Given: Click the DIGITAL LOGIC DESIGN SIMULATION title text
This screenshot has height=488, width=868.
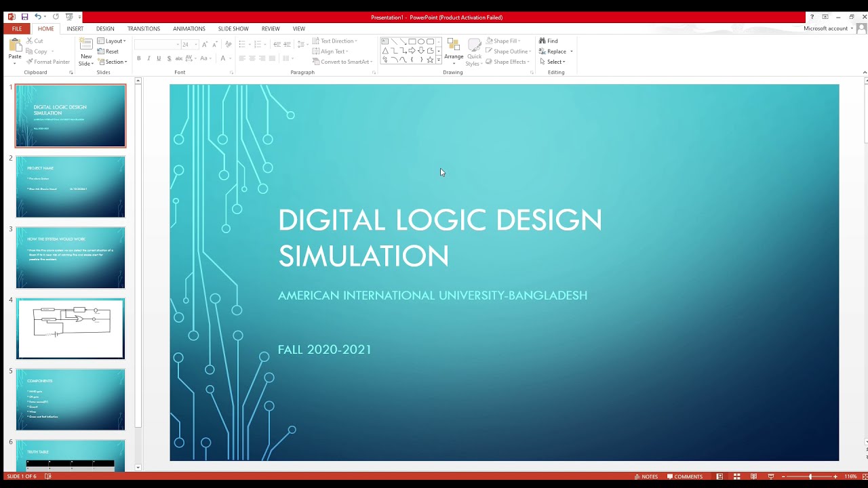Looking at the screenshot, I should (440, 238).
